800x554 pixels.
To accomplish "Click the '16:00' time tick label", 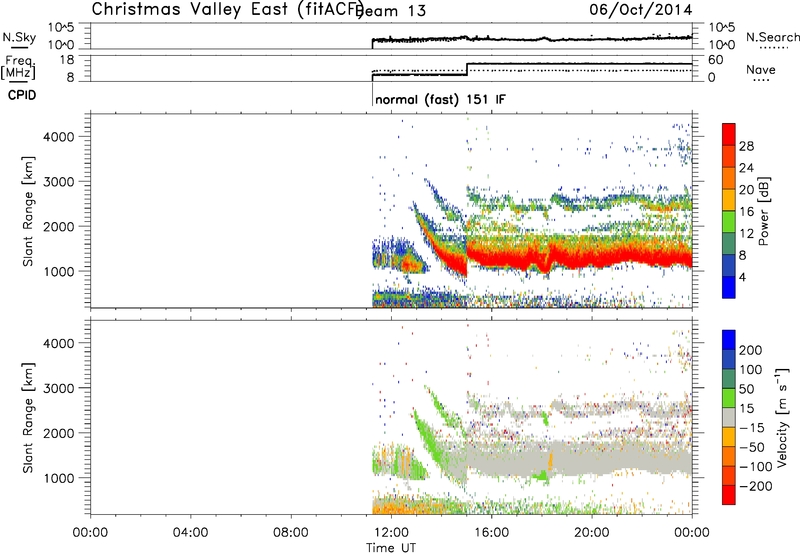I will (x=491, y=533).
